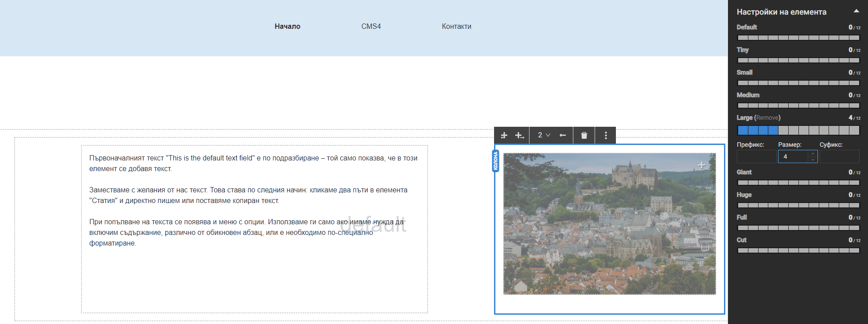Go to the CMS4 menu item

pyautogui.click(x=371, y=27)
